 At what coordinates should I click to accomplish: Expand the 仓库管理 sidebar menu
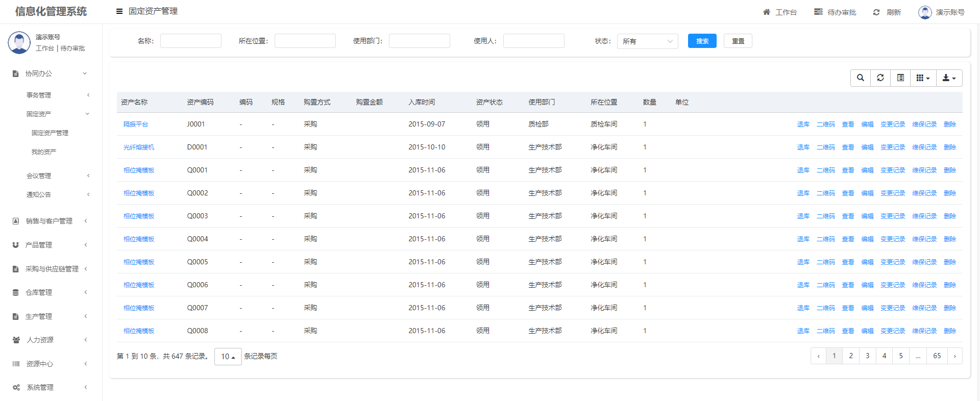[39, 292]
